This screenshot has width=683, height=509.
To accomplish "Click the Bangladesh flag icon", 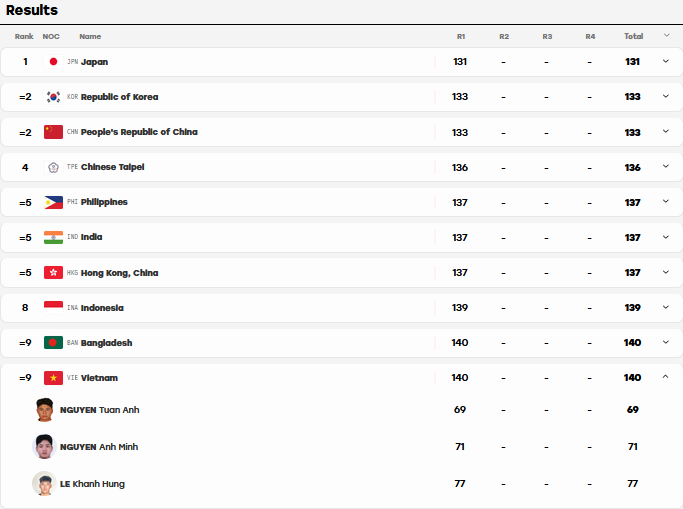I will point(53,343).
